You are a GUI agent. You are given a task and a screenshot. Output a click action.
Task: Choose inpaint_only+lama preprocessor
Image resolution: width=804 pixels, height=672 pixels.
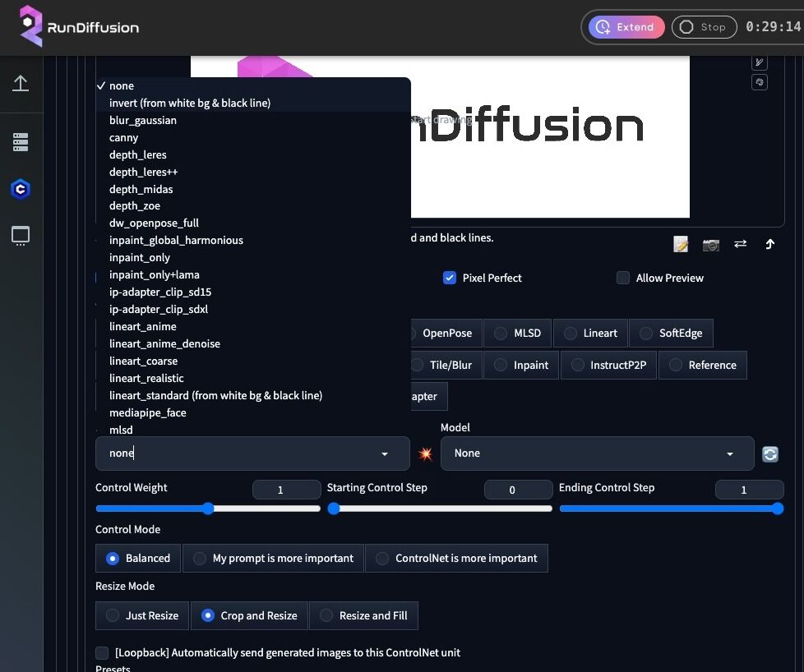click(253, 274)
